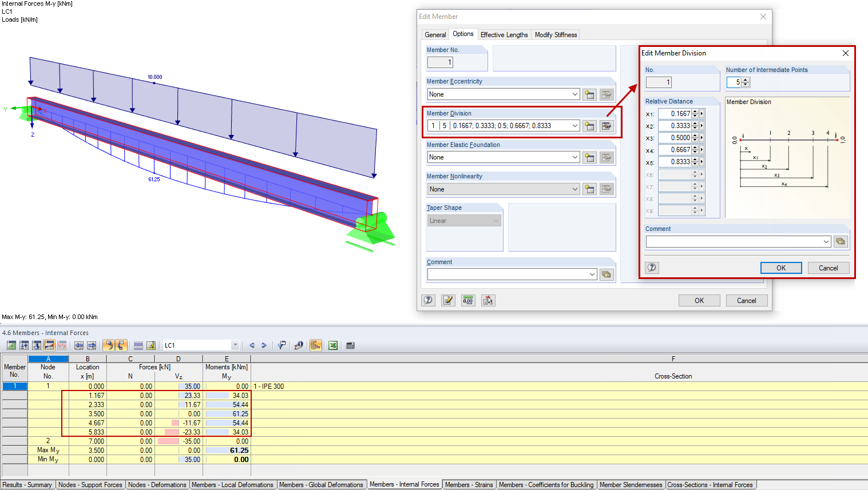Click the notepad edit icon in Edit Member
Image resolution: width=868 pixels, height=490 pixels.
coord(448,300)
